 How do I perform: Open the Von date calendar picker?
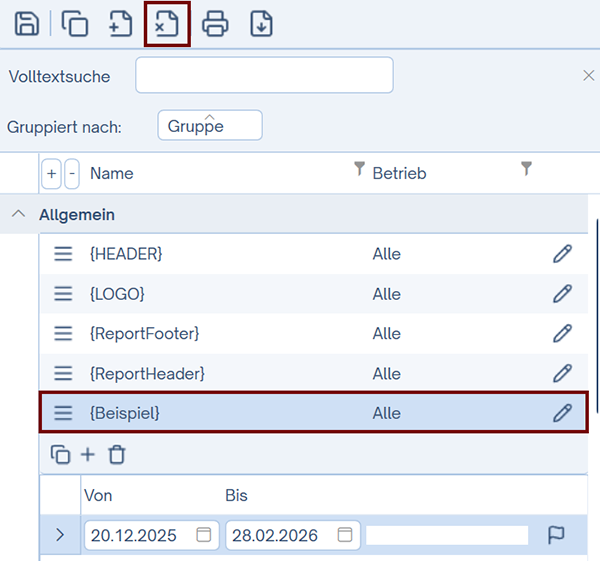(x=203, y=535)
